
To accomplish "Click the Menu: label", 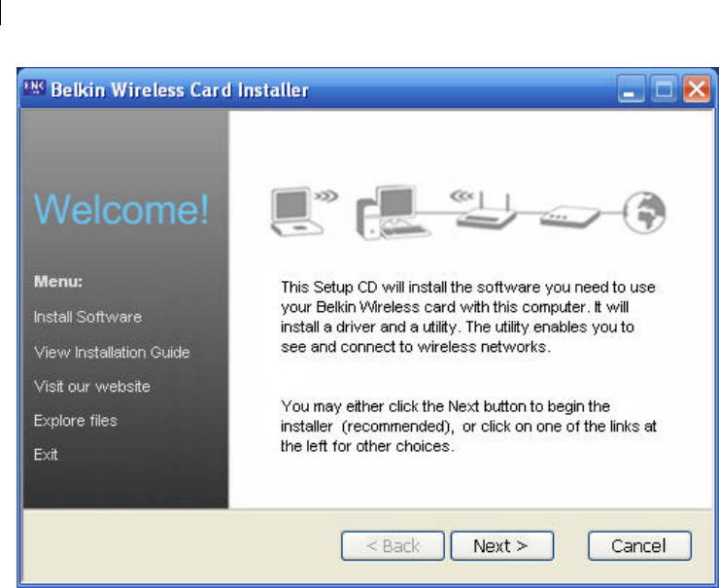I will click(58, 281).
